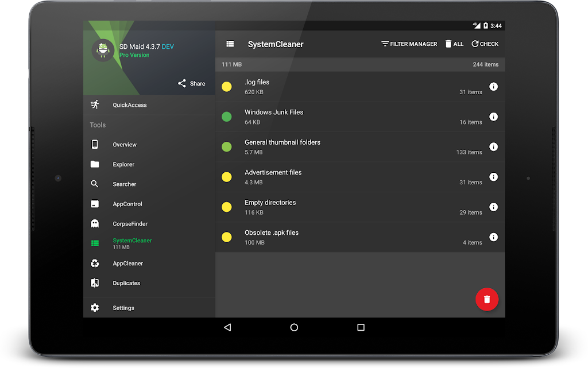Viewport: 588px width, 368px height.
Task: Expand the Advertisement files entry
Action: (345, 177)
